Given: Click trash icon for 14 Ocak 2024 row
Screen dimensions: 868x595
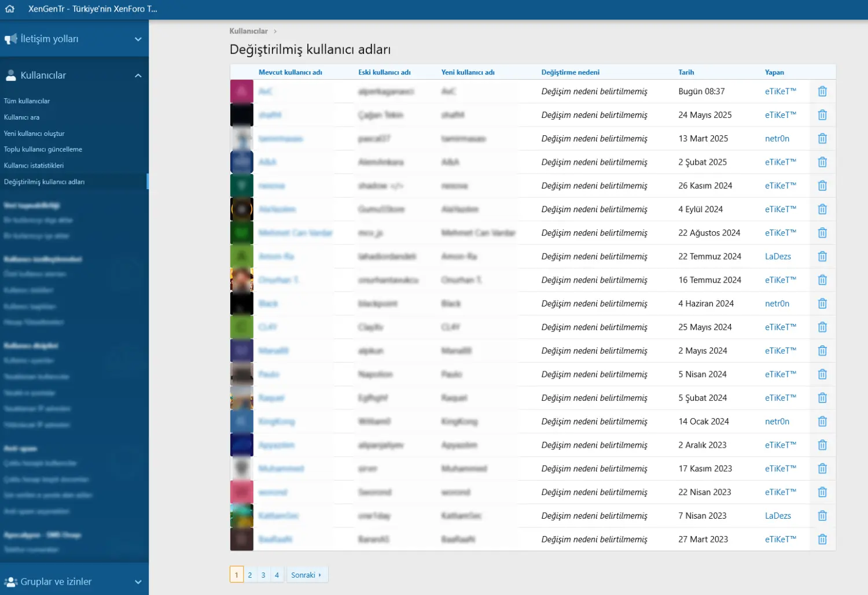Looking at the screenshot, I should click(822, 422).
